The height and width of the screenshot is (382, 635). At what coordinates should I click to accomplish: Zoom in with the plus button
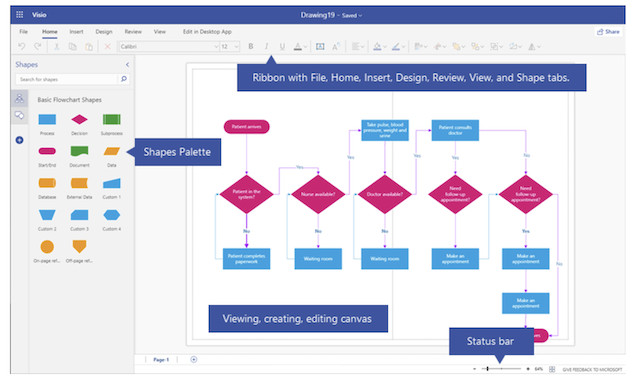(528, 369)
